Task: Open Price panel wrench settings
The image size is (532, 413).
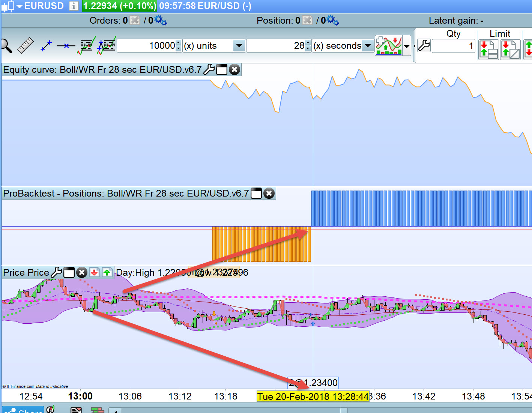Action: [x=56, y=272]
